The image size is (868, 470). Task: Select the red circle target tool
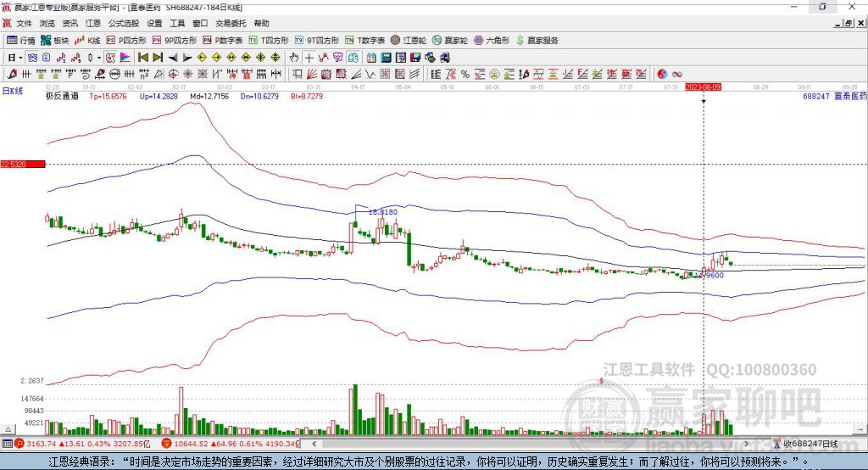point(173,75)
